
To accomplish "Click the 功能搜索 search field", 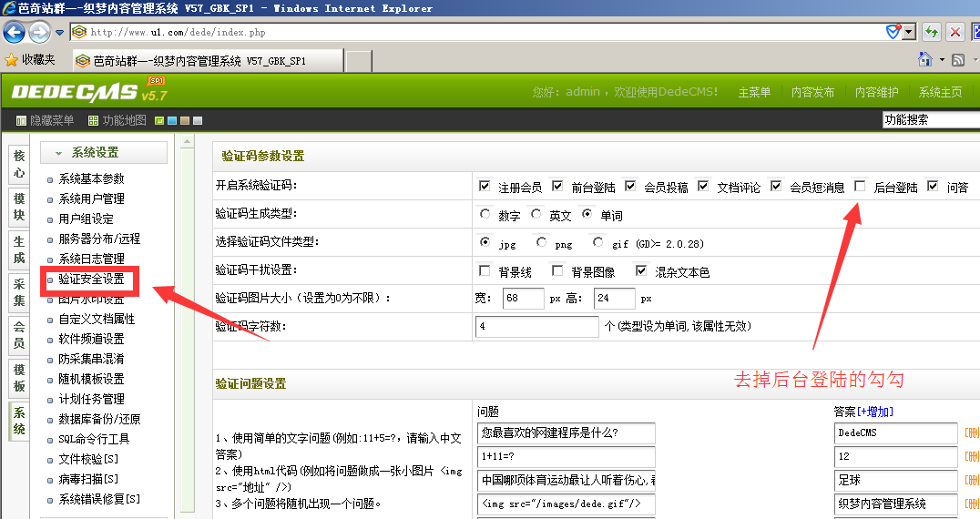I will pyautogui.click(x=931, y=119).
